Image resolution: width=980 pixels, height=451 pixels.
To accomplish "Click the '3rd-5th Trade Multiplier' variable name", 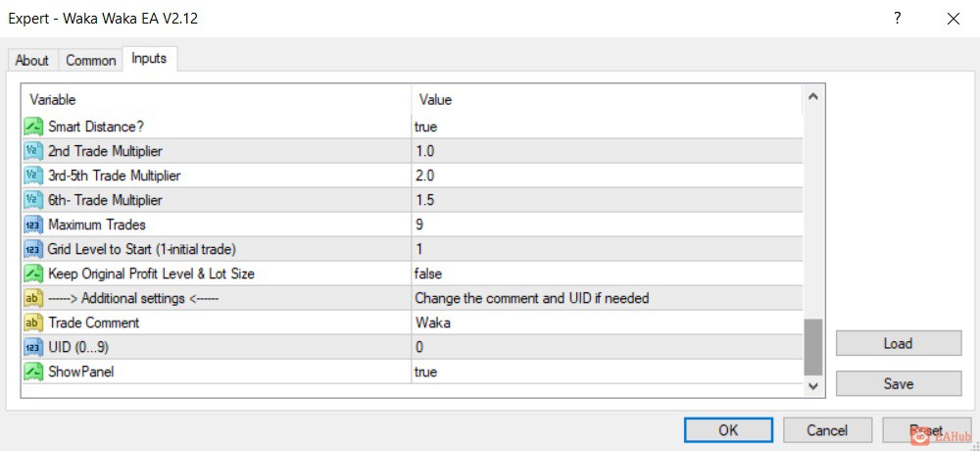I will (115, 175).
